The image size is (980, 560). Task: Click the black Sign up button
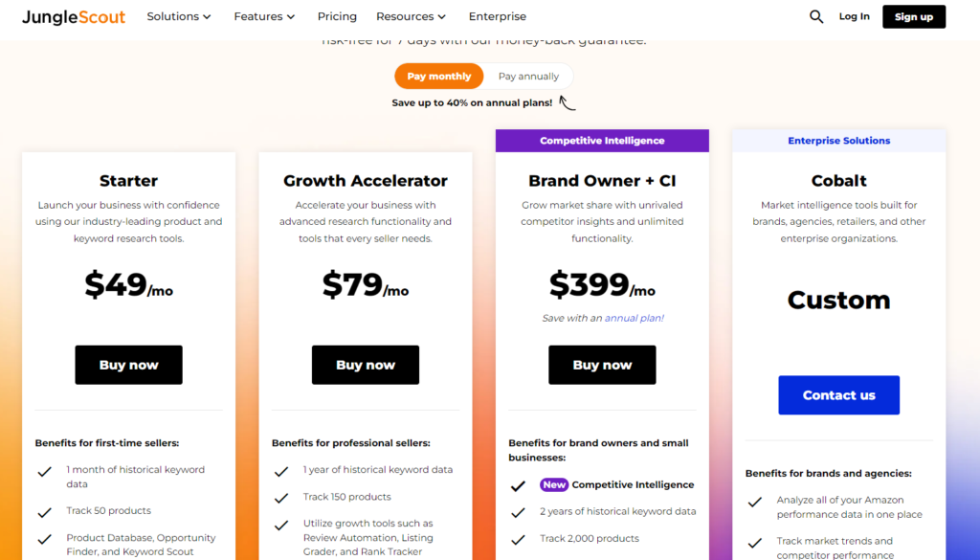(x=913, y=16)
